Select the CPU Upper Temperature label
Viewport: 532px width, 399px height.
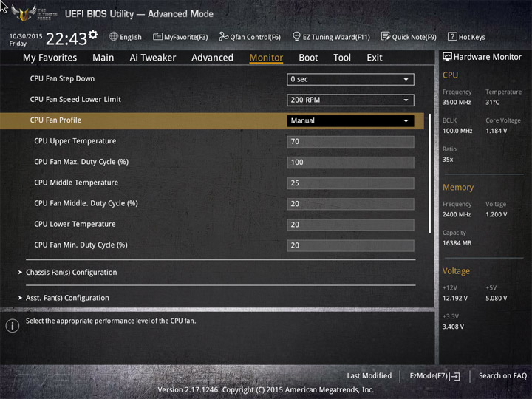point(75,141)
